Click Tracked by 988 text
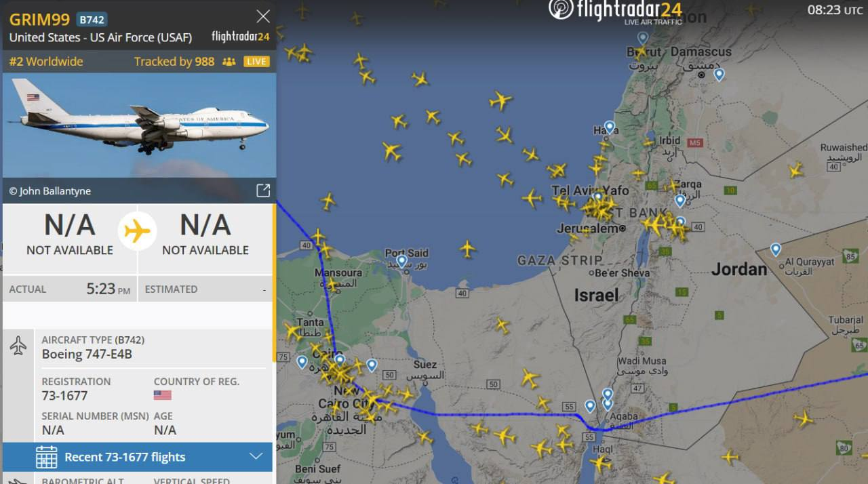The width and height of the screenshot is (868, 484). [174, 62]
